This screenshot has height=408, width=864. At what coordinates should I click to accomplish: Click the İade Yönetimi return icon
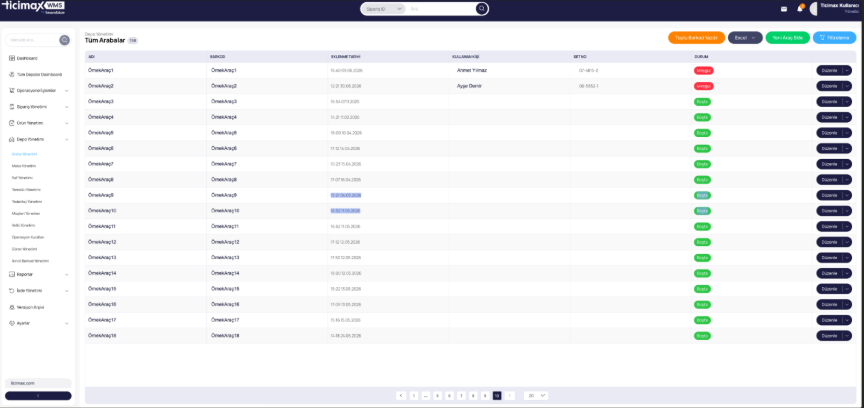click(12, 290)
